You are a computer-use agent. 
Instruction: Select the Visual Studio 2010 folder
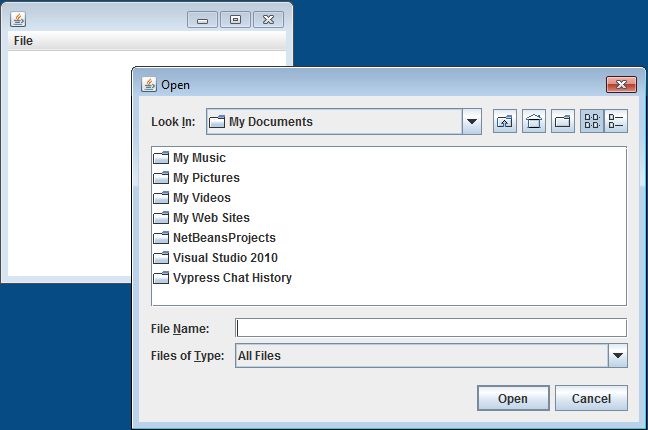(224, 258)
